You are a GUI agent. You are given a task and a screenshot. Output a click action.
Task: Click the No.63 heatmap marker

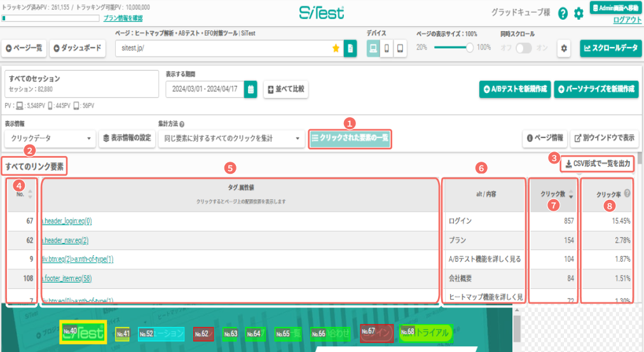pyautogui.click(x=230, y=334)
